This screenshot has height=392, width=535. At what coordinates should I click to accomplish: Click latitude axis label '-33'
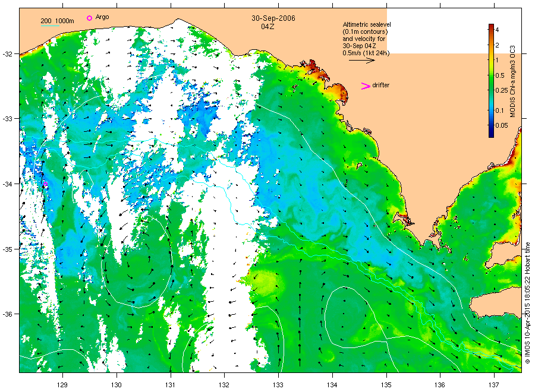[x=7, y=119]
